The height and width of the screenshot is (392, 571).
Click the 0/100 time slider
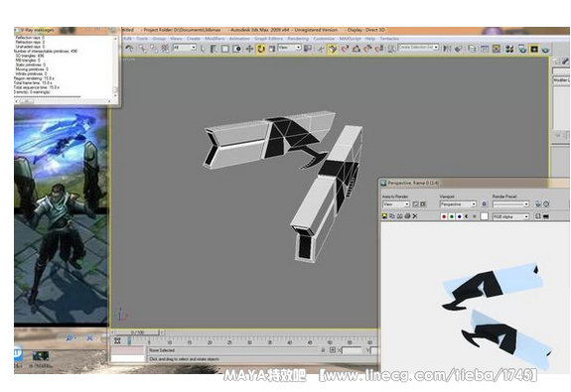pyautogui.click(x=138, y=332)
